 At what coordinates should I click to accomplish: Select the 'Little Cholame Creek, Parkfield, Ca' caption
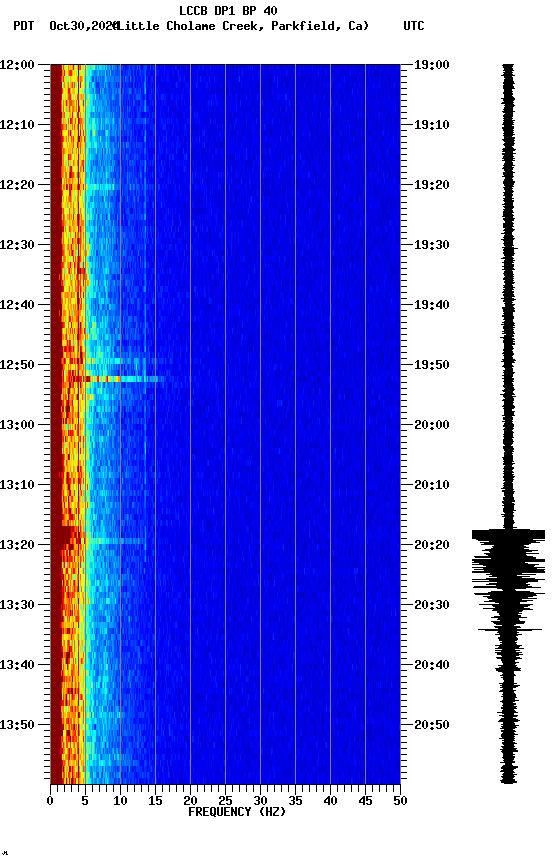click(x=243, y=26)
